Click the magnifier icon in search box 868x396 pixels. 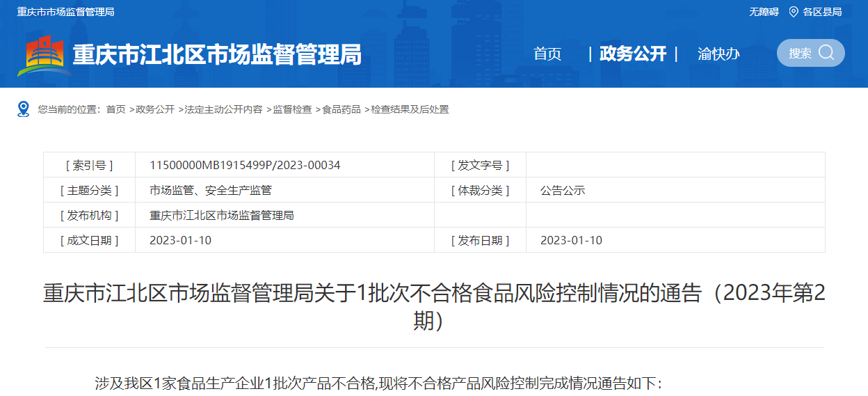[826, 53]
